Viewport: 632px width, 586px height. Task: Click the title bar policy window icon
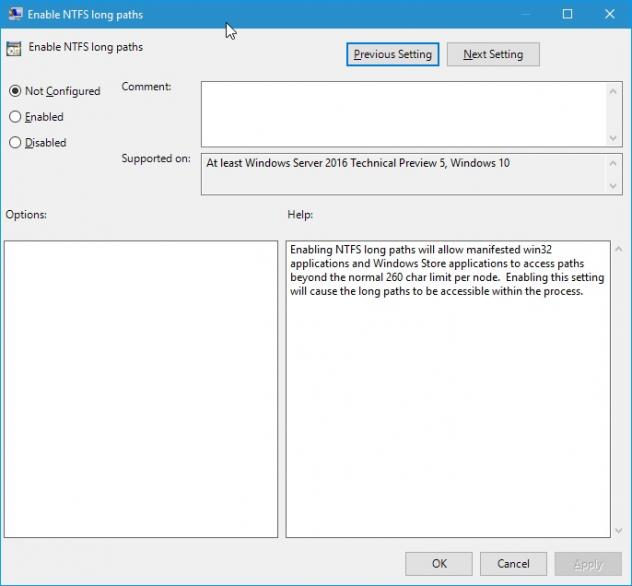(14, 14)
